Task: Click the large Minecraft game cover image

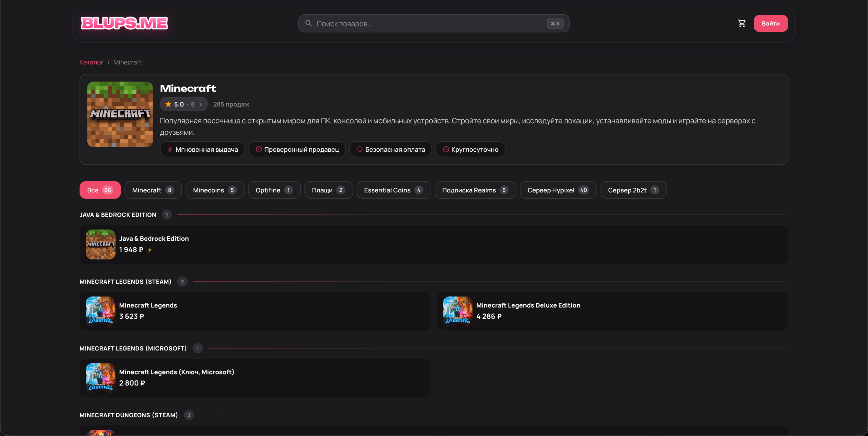Action: point(120,114)
